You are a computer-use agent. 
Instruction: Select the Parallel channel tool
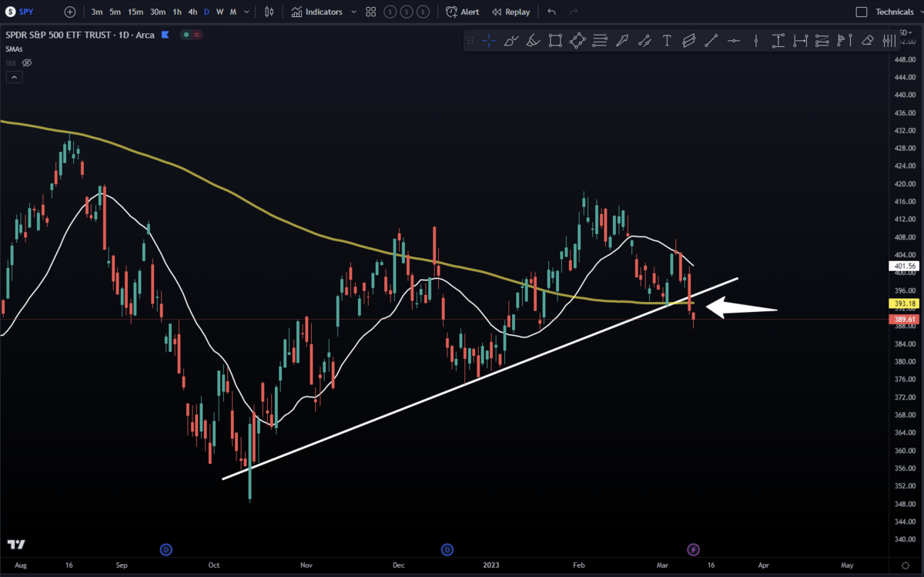click(688, 41)
